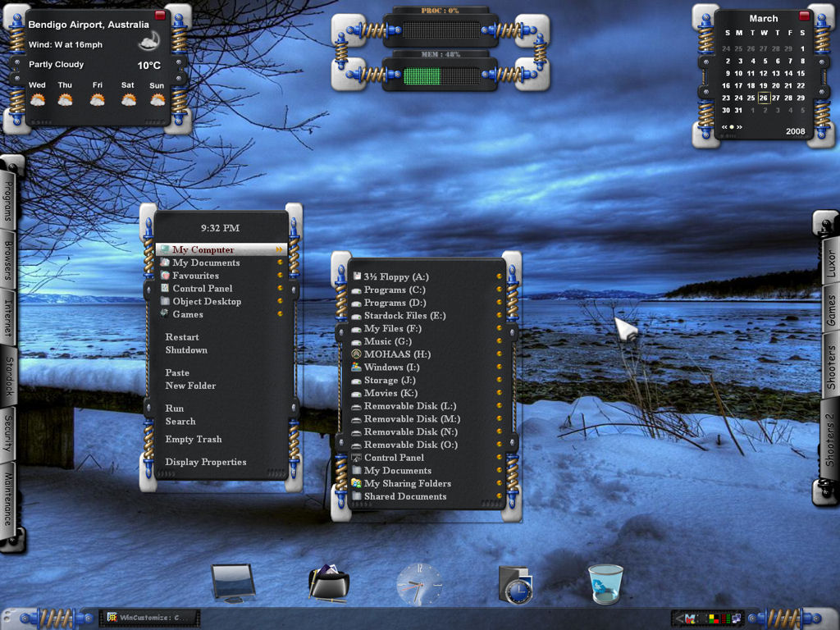The width and height of the screenshot is (840, 630).
Task: Expand the Favourites submenu
Action: pyautogui.click(x=279, y=276)
